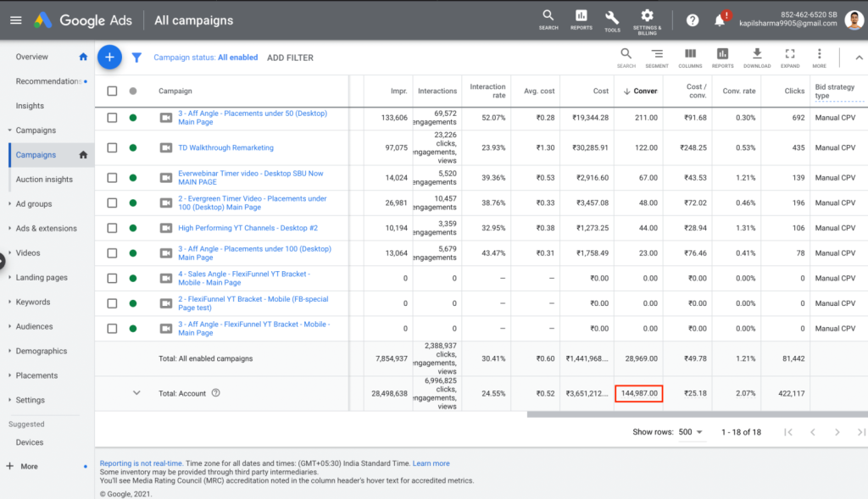Click Manual CPV in the TD Walkthrough row
868x499 pixels.
835,147
